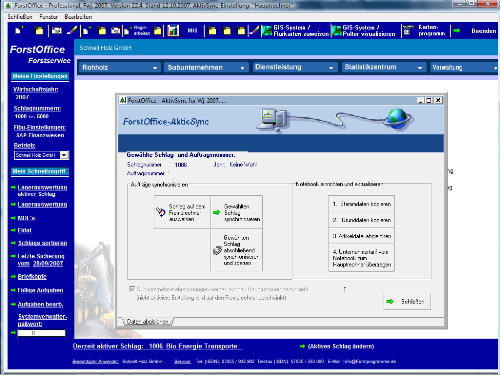This screenshot has height=375, width=500.
Task: Click green arrow beside Aufgaben bearb.
Action: (x=13, y=304)
